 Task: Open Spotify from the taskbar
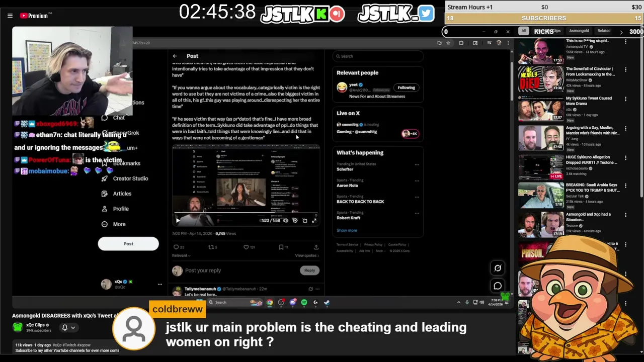click(x=304, y=303)
